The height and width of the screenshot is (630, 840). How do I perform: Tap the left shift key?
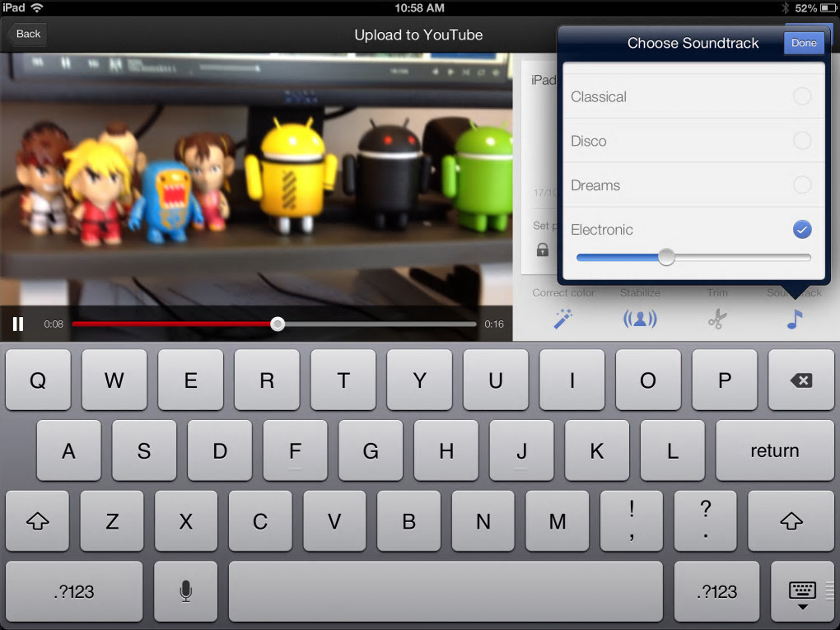pyautogui.click(x=38, y=520)
